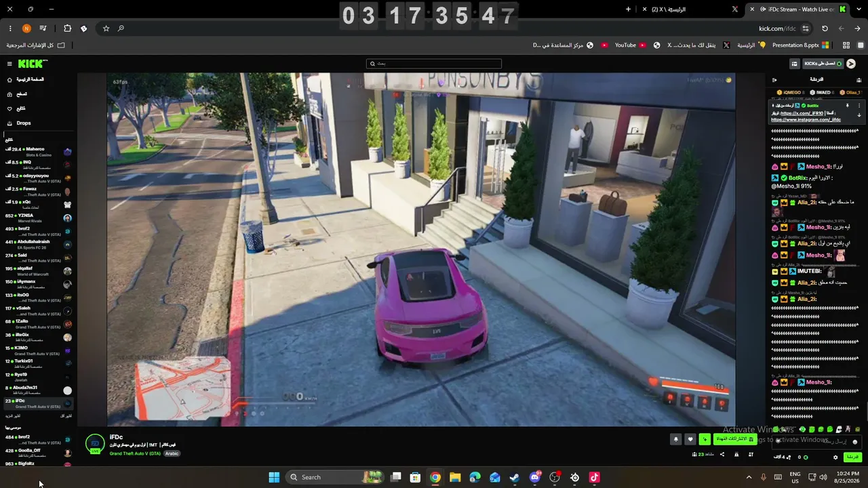Click the green sparkle button under stream
Screen dimensions: 868x488
tap(705, 439)
